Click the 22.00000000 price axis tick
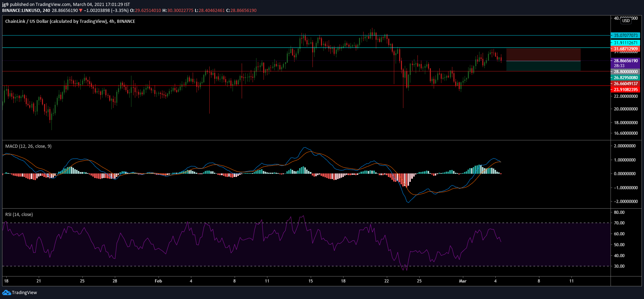Screen dimensions: 644x299 pyautogui.click(x=626, y=96)
